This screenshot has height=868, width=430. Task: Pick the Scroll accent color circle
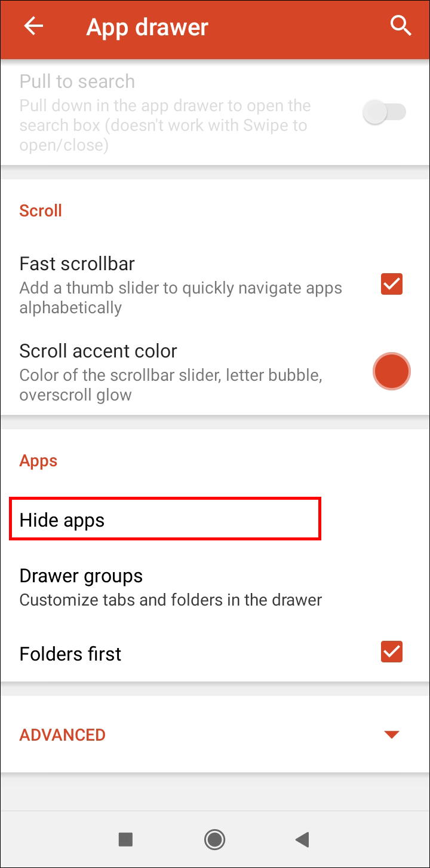[392, 371]
